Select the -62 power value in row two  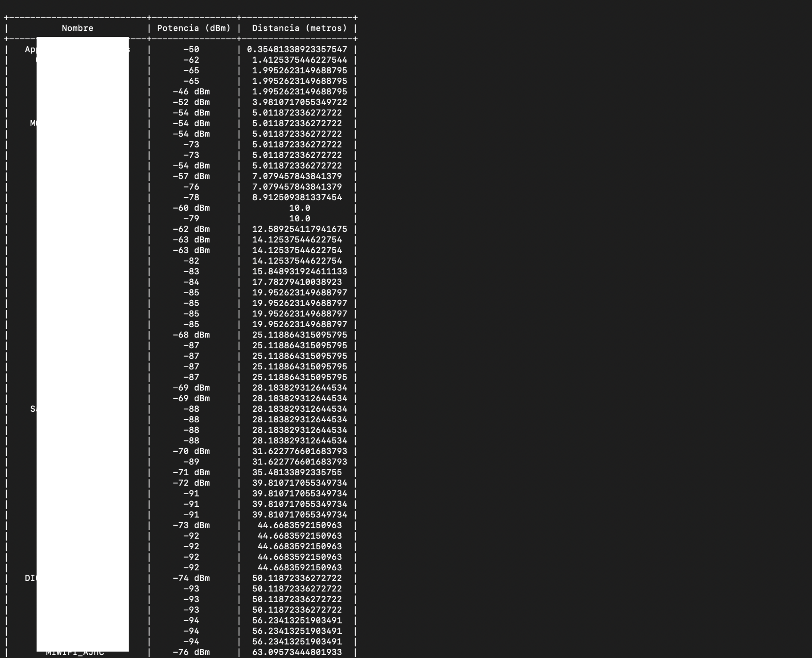191,60
